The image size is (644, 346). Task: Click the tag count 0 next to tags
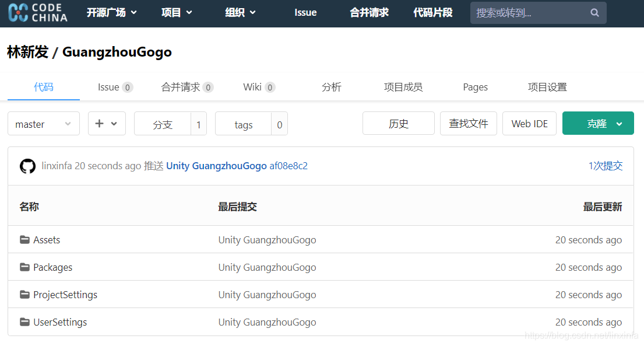tap(279, 124)
